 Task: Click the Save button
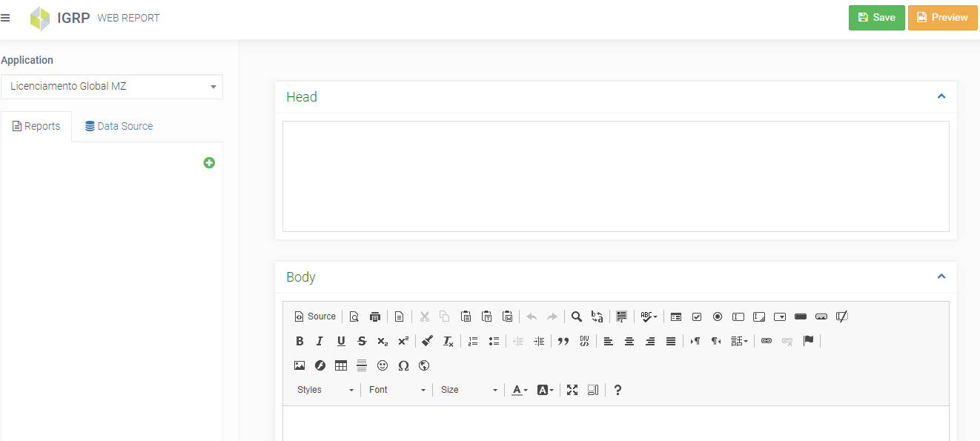coord(876,18)
